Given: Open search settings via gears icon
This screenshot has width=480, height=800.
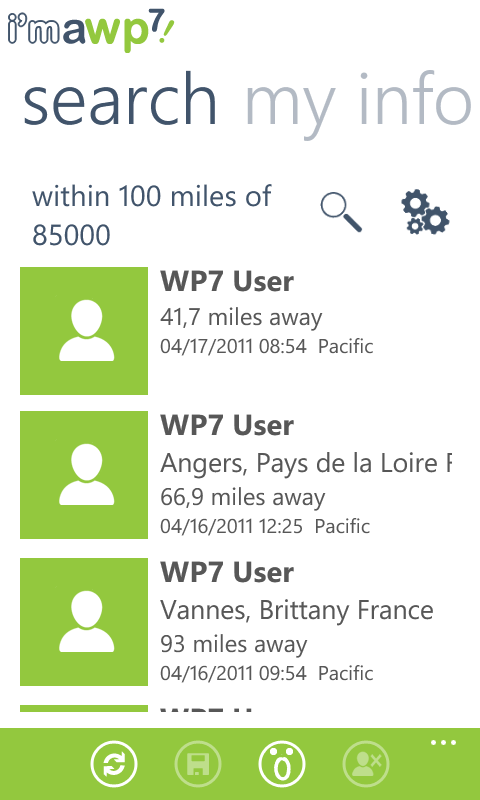Looking at the screenshot, I should pos(425,212).
